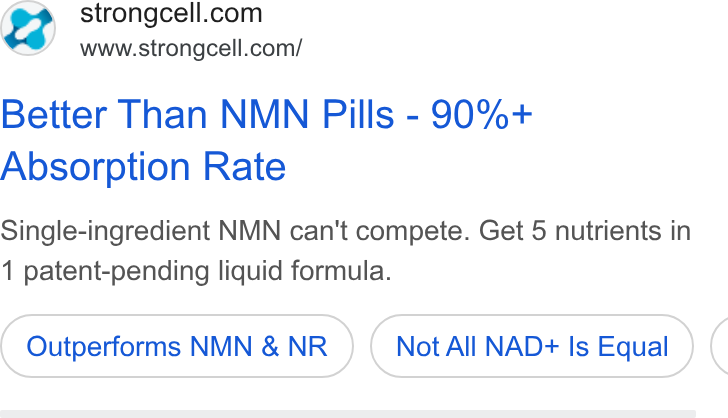Viewport: 728px width, 418px height.
Task: Click the 'Pills' word in the blue headline
Action: pyautogui.click(x=358, y=114)
